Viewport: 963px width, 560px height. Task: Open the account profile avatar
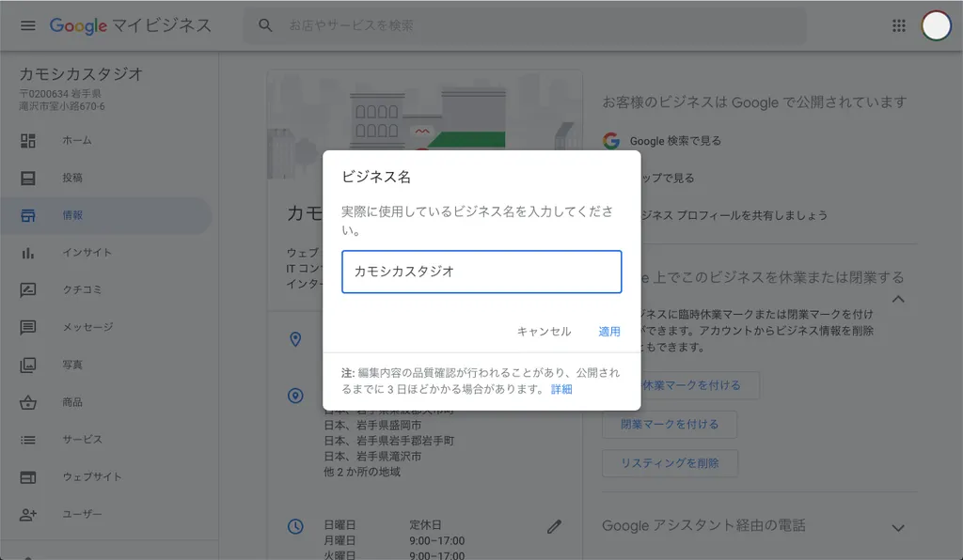[x=936, y=25]
